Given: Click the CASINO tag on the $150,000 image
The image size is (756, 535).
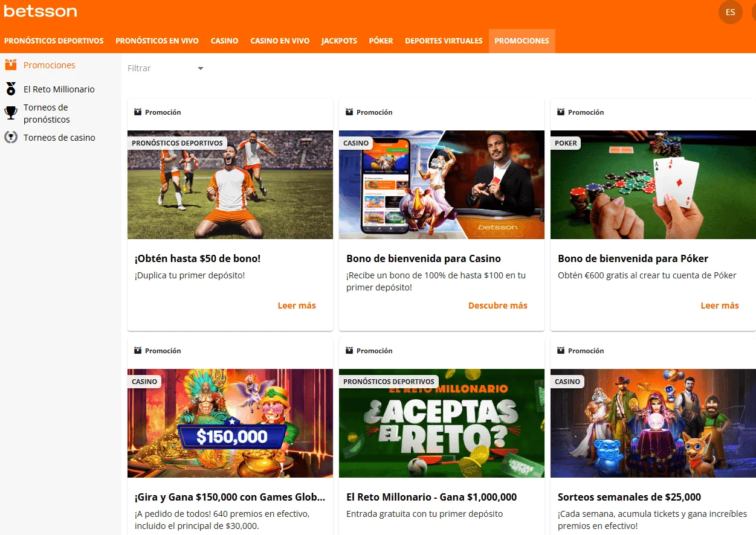Looking at the screenshot, I should [144, 382].
